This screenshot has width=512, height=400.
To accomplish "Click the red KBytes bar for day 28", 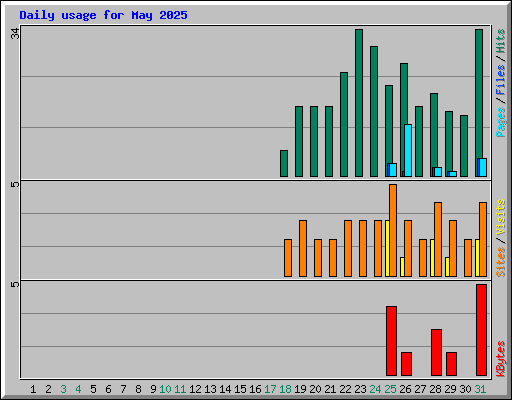I will (x=437, y=353).
